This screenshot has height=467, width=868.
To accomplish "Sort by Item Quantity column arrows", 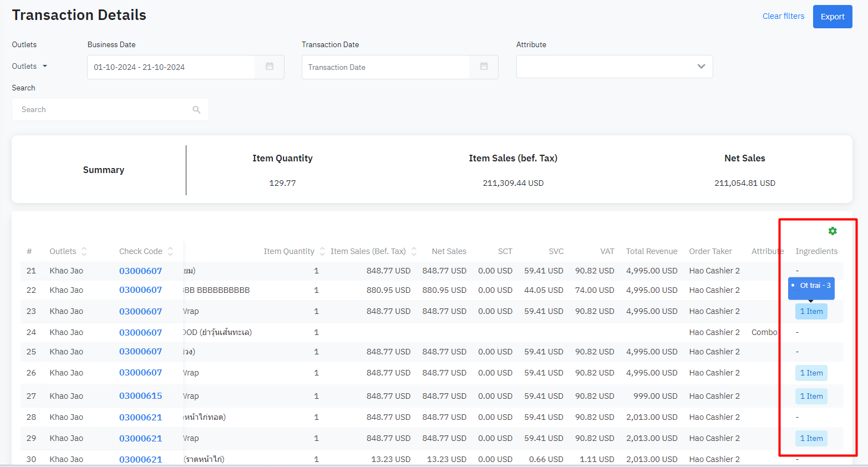I will point(322,251).
